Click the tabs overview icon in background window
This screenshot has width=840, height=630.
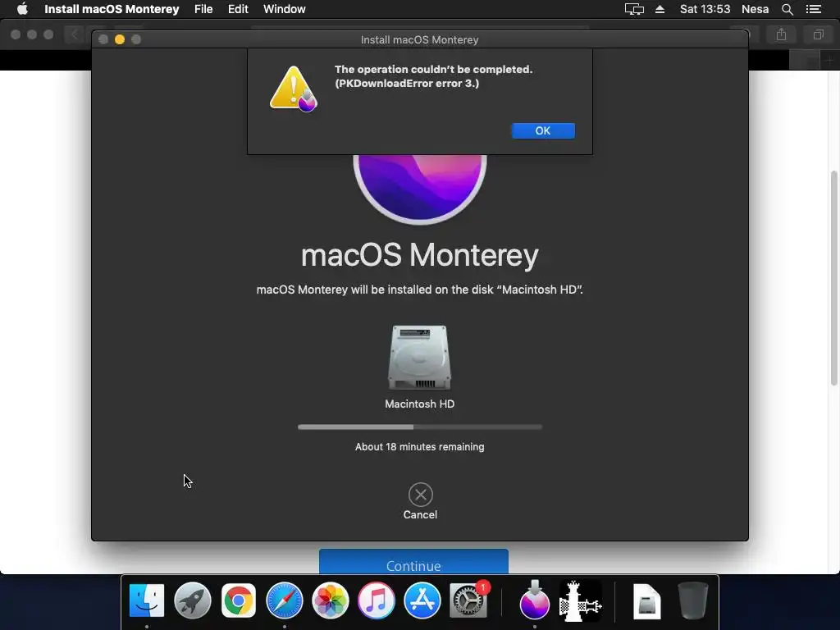[x=818, y=34]
